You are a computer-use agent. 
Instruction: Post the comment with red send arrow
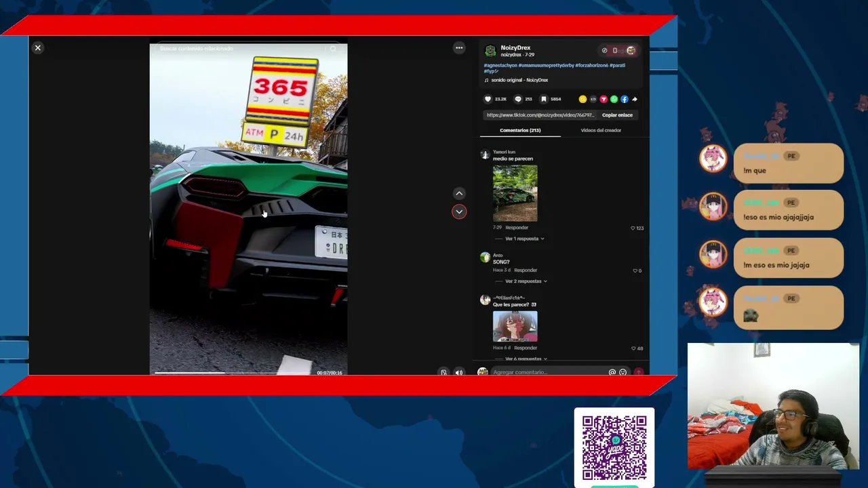[x=638, y=372]
